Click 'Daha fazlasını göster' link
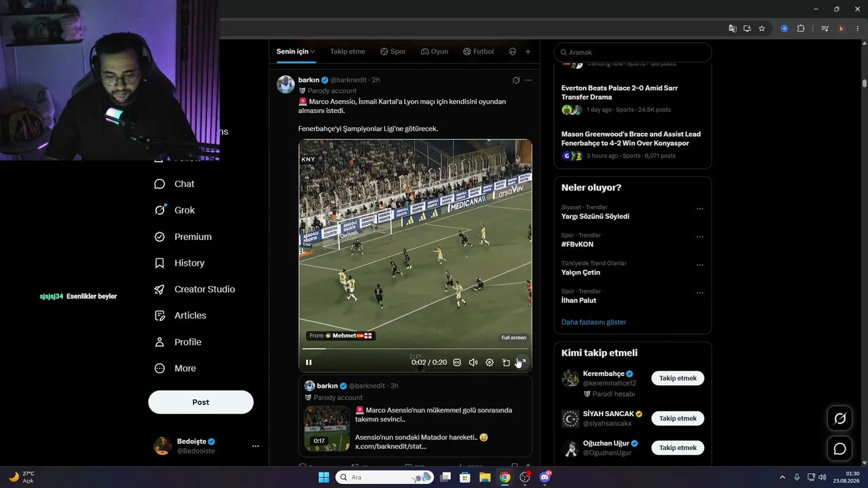The width and height of the screenshot is (868, 488). coord(593,322)
